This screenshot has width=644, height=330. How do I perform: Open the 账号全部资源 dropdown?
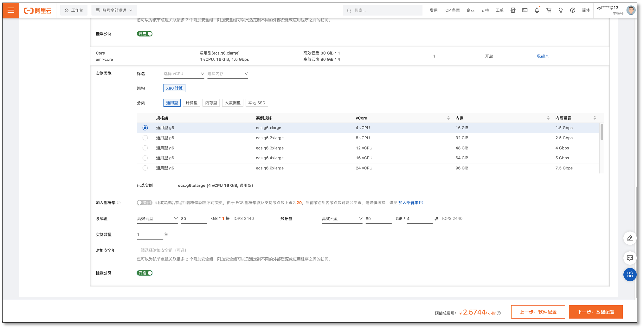[x=114, y=10]
